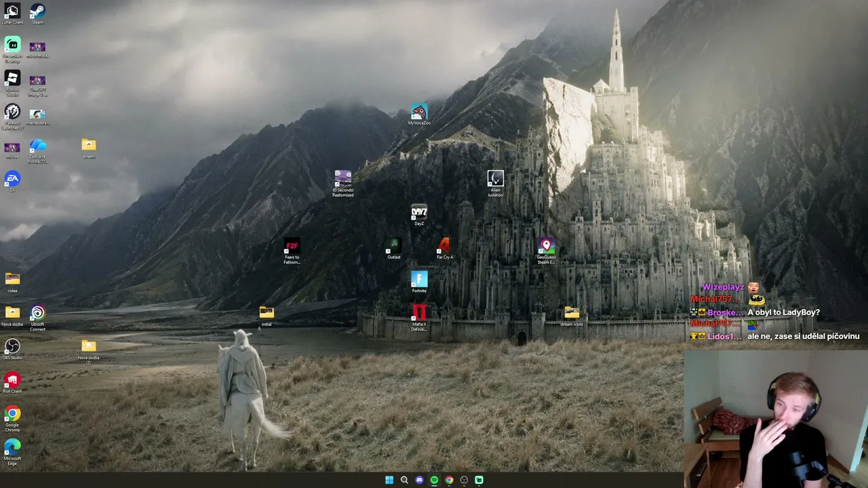Viewport: 868px width, 488px height.
Task: Click the taskbar Search magnifier
Action: tap(404, 480)
